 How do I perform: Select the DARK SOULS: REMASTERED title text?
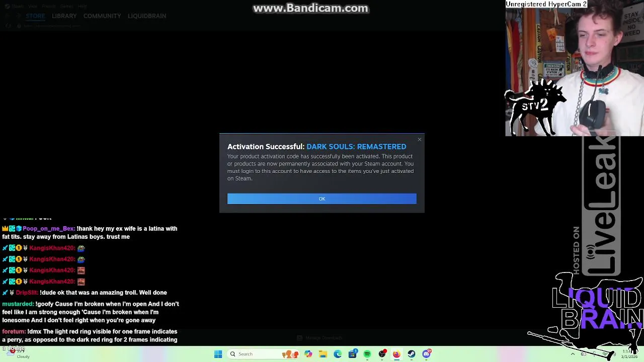pyautogui.click(x=356, y=147)
